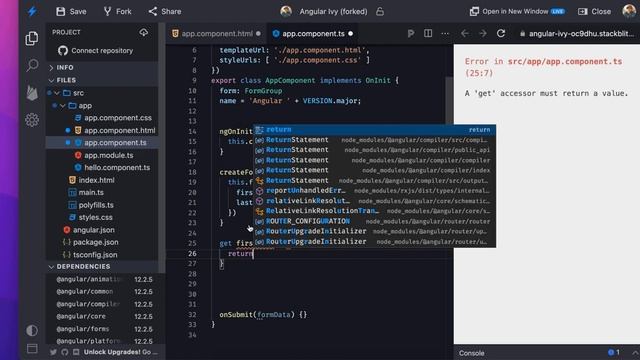This screenshot has width=640, height=360.
Task: Click the StackBlitz lightning bolt logo
Action: pyautogui.click(x=32, y=11)
